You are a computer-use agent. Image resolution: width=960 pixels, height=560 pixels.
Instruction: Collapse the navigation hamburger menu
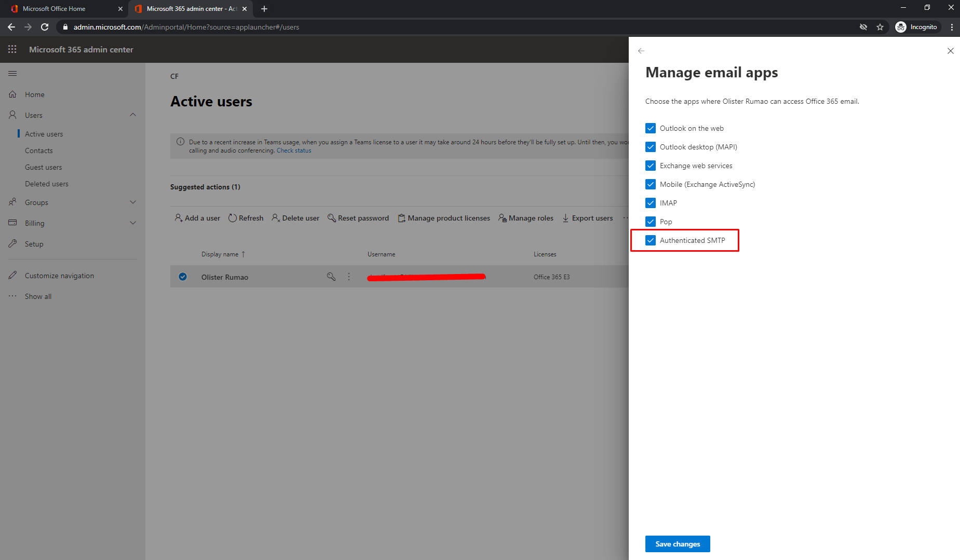[12, 74]
